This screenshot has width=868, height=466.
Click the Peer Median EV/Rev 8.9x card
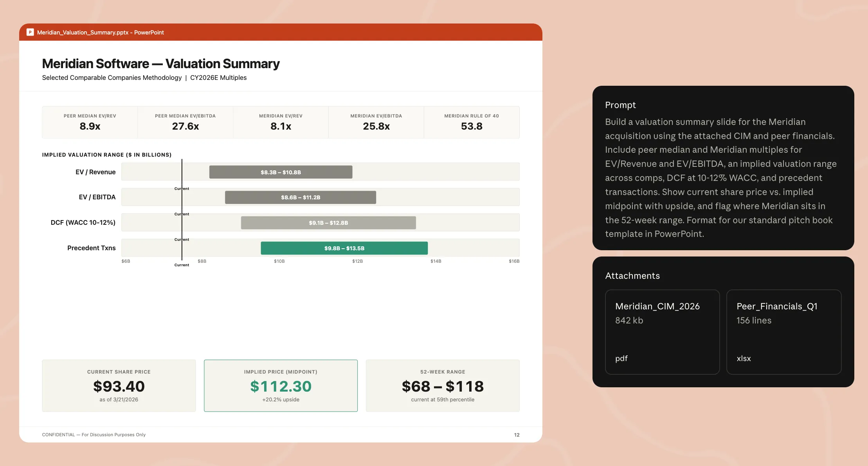point(90,122)
